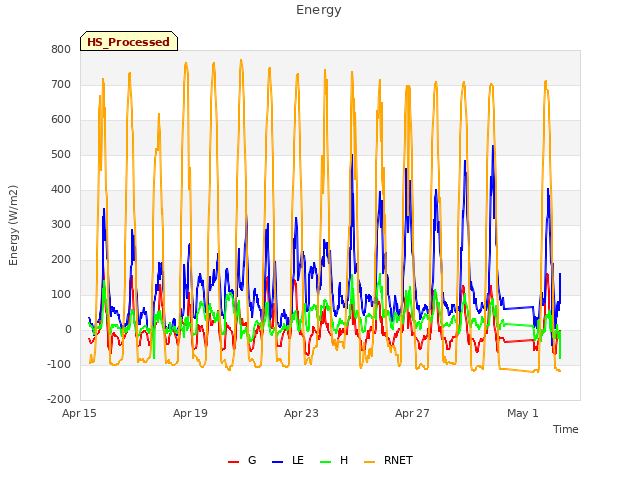Click the -100 y-axis tick label

coord(59,364)
